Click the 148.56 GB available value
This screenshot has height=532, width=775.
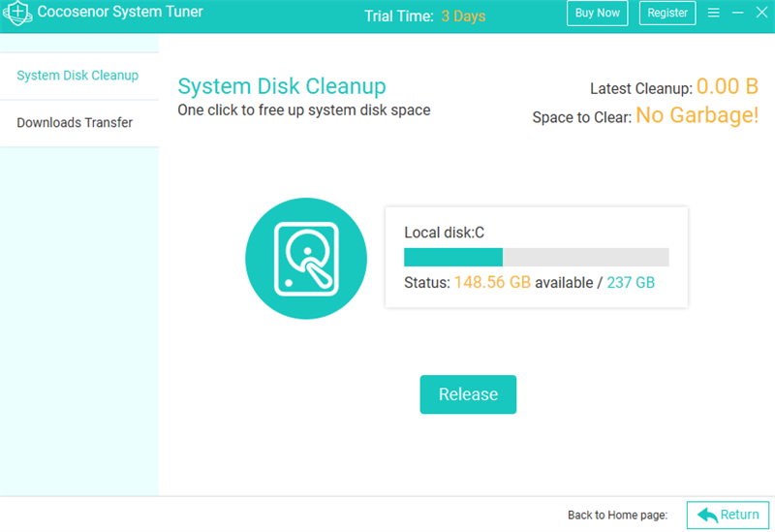492,283
